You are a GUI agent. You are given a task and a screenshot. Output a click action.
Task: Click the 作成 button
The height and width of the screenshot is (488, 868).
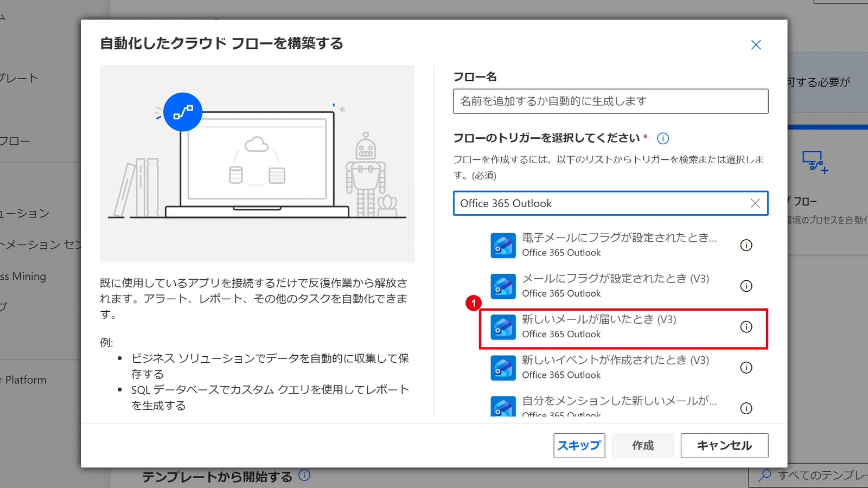click(643, 446)
